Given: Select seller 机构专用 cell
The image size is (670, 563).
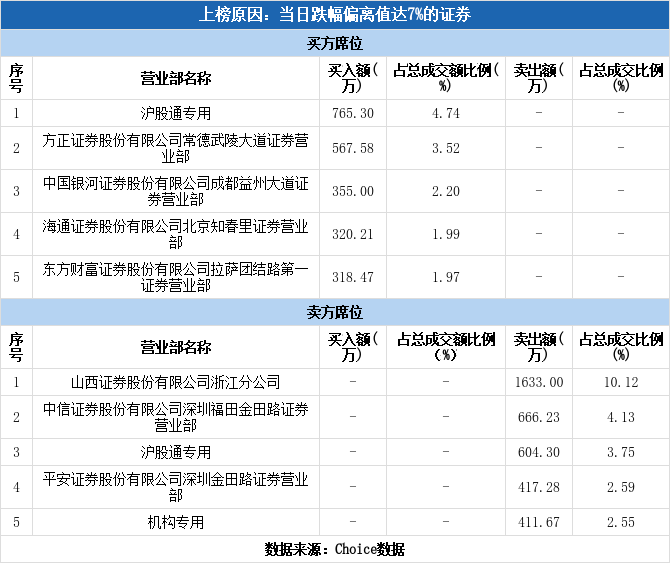Looking at the screenshot, I should click(176, 522).
